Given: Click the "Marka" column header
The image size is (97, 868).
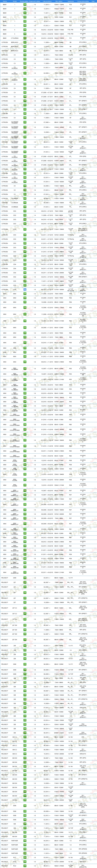Looking at the screenshot, I should pyautogui.click(x=5, y=1).
